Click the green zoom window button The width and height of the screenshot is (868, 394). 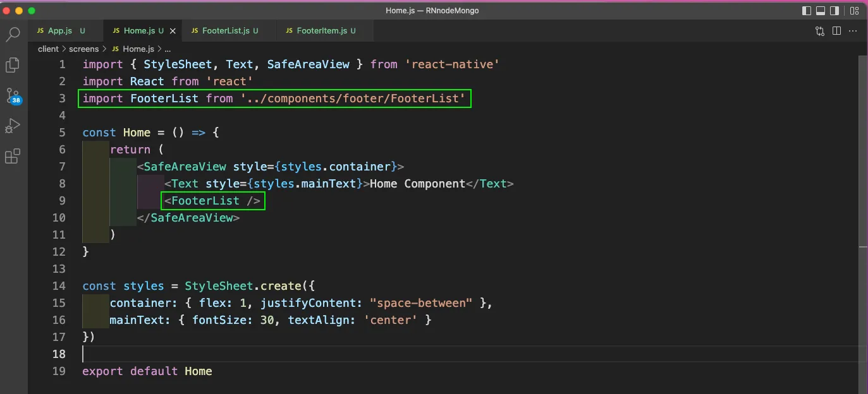32,11
